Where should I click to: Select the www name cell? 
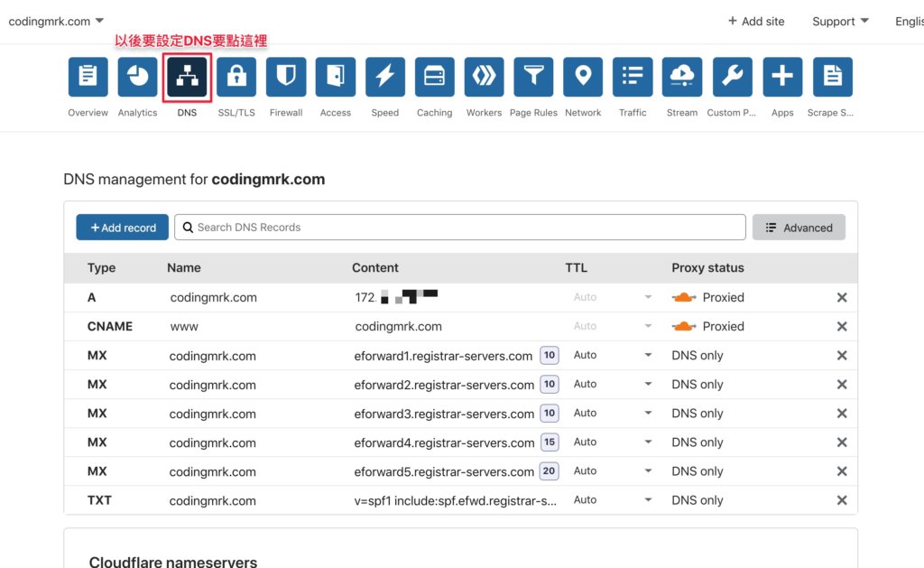pos(184,326)
